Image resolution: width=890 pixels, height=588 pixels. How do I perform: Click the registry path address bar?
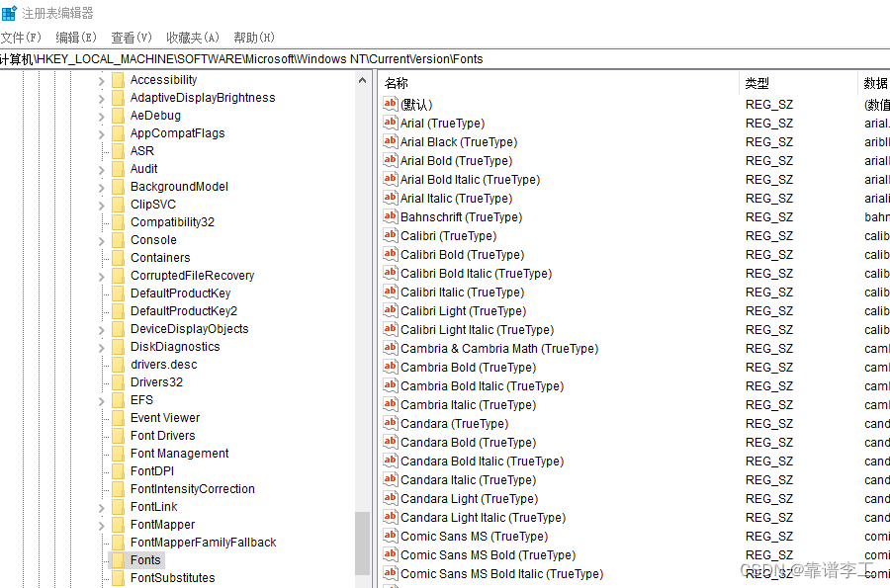click(445, 59)
